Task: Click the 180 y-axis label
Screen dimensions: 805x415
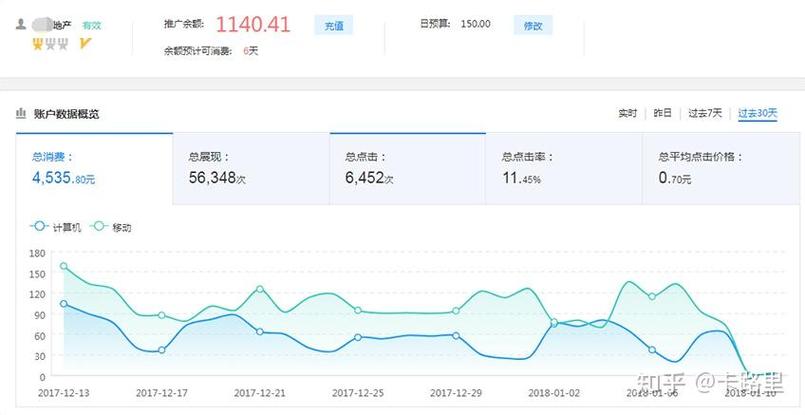Action: coord(37,253)
